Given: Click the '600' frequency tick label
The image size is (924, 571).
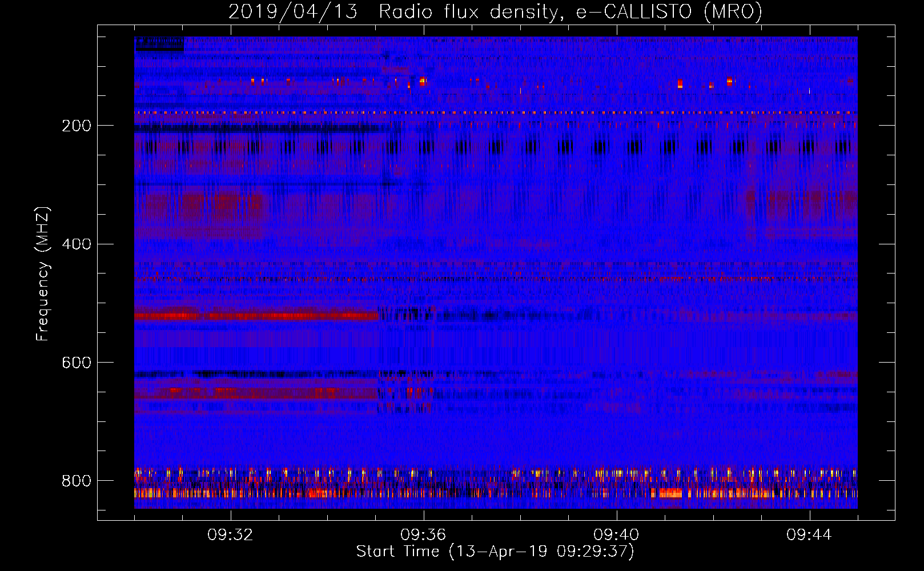Looking at the screenshot, I should (x=76, y=363).
